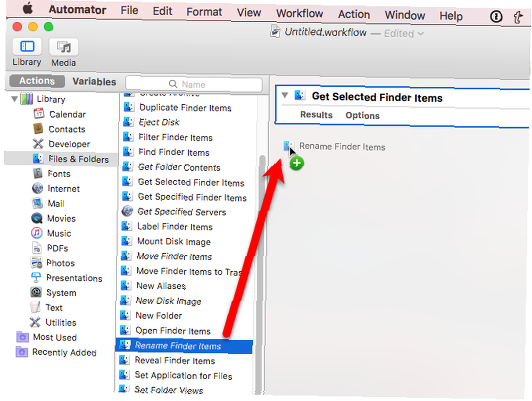Select the Text category icon
This screenshot has height=401, width=532.
[x=35, y=307]
